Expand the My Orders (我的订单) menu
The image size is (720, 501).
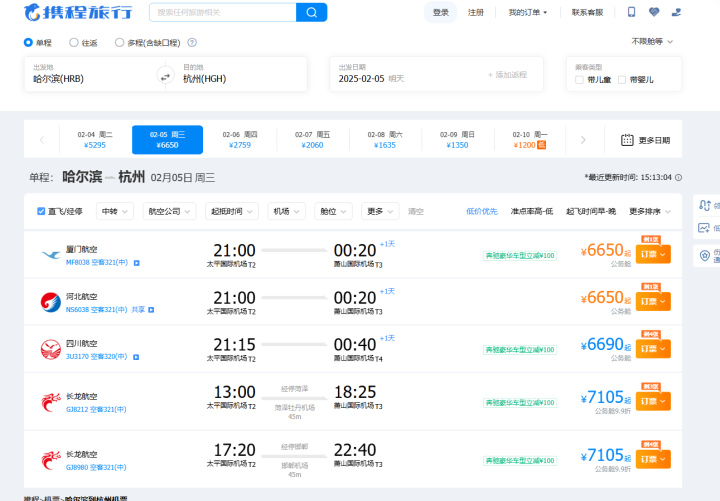pyautogui.click(x=528, y=12)
